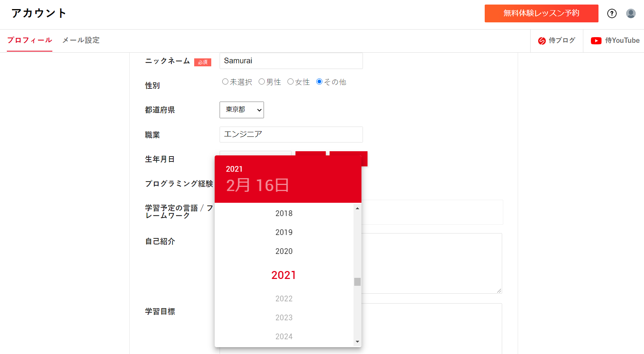Click the 侍ブログ logo icon
This screenshot has height=354, width=644.
point(542,41)
